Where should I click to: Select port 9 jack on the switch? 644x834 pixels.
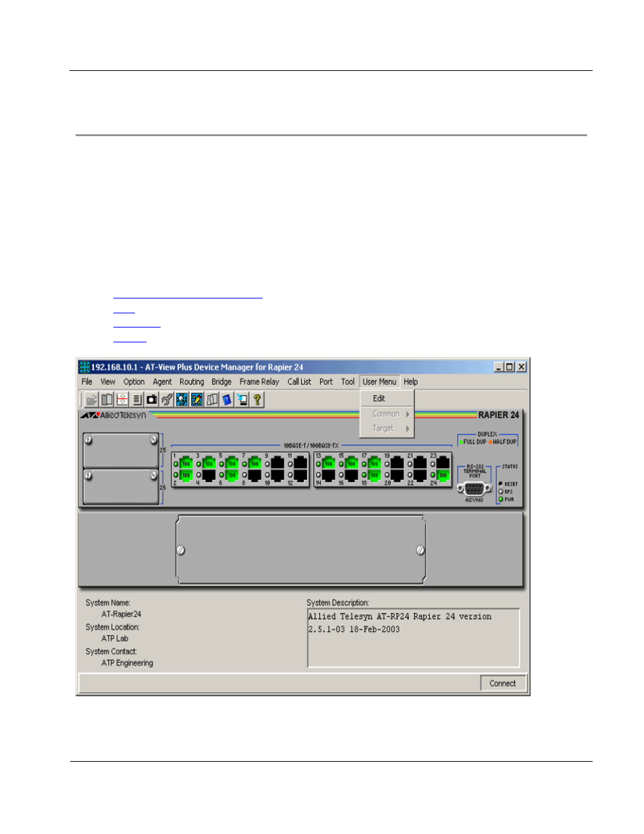(x=277, y=463)
